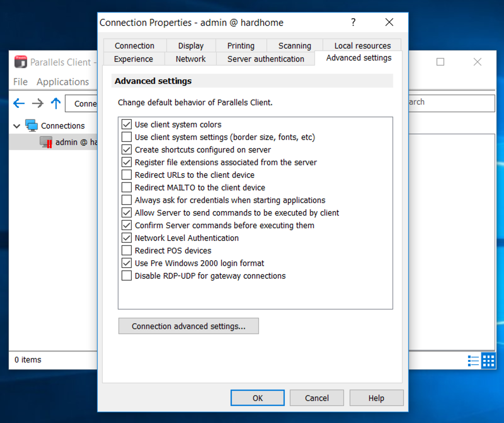This screenshot has height=423, width=504.
Task: Click the up arrow navigation icon
Action: [56, 103]
